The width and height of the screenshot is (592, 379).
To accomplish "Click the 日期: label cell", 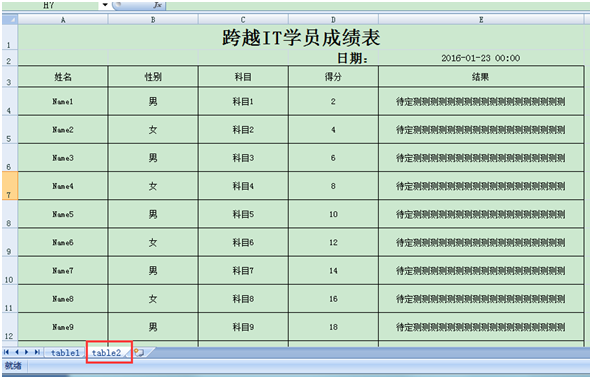I will (333, 58).
